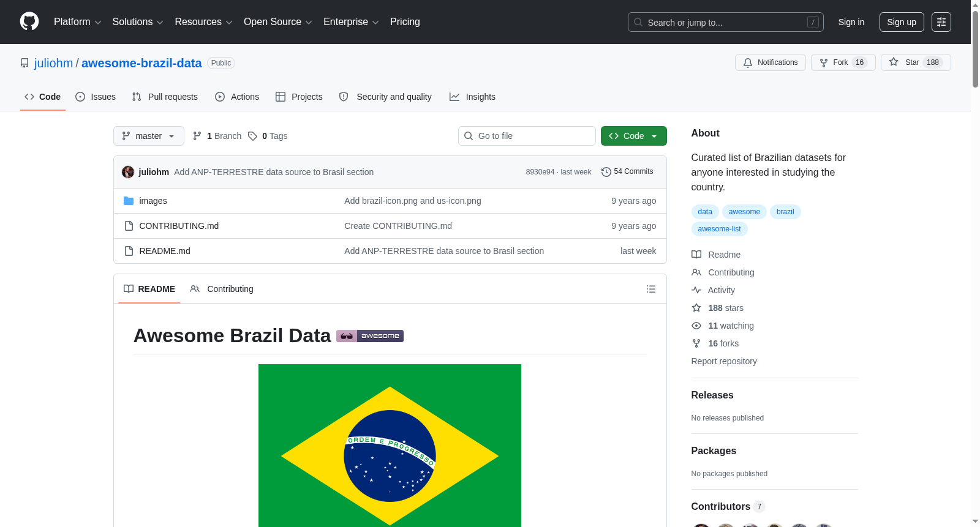Switch to Security and quality tab

tap(385, 97)
